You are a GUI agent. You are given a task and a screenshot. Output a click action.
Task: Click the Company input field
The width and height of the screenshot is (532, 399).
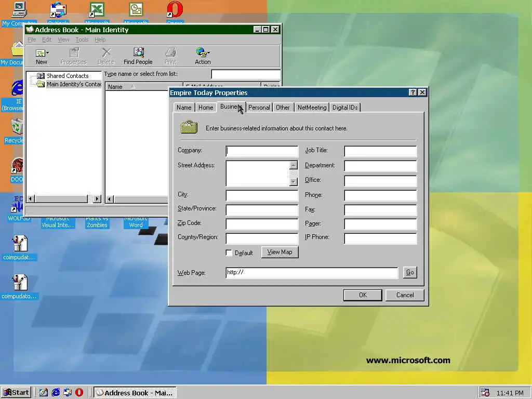(x=262, y=151)
